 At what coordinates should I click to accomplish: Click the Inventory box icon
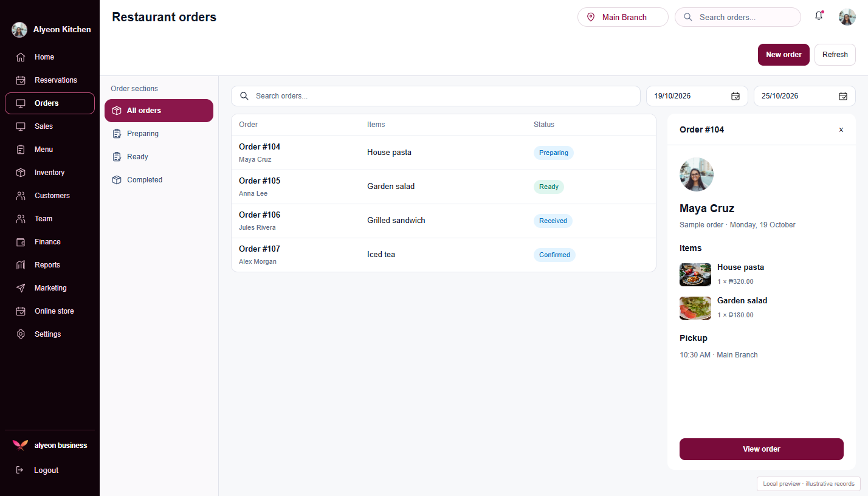click(21, 173)
